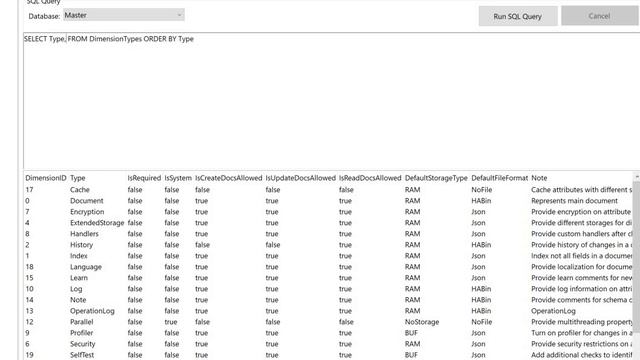The image size is (640, 360).
Task: Select the Security type cell
Action: tap(82, 344)
